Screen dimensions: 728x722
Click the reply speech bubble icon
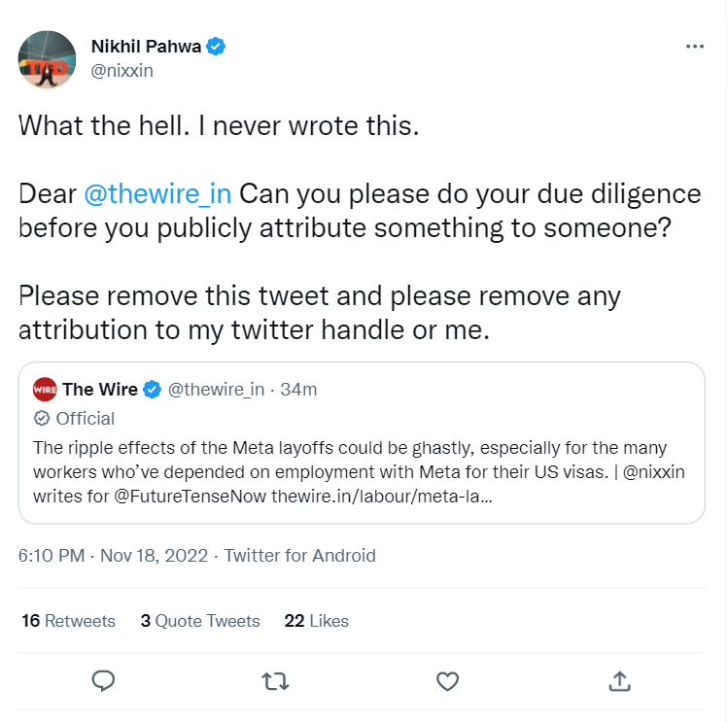click(104, 680)
